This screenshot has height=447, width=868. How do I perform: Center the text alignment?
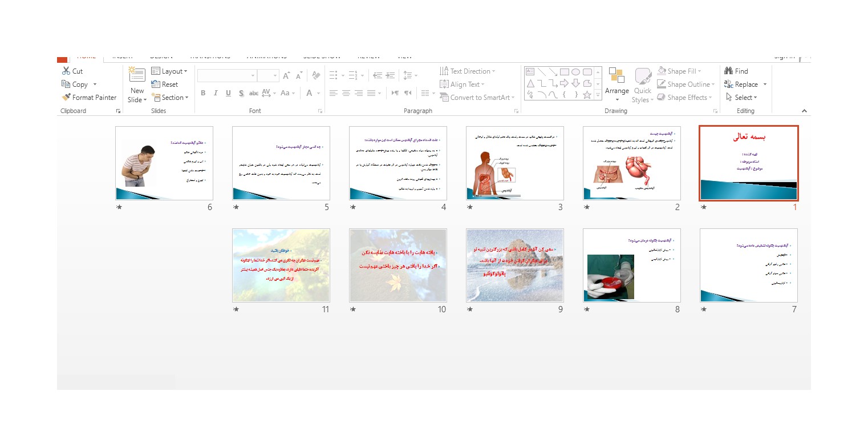click(346, 93)
